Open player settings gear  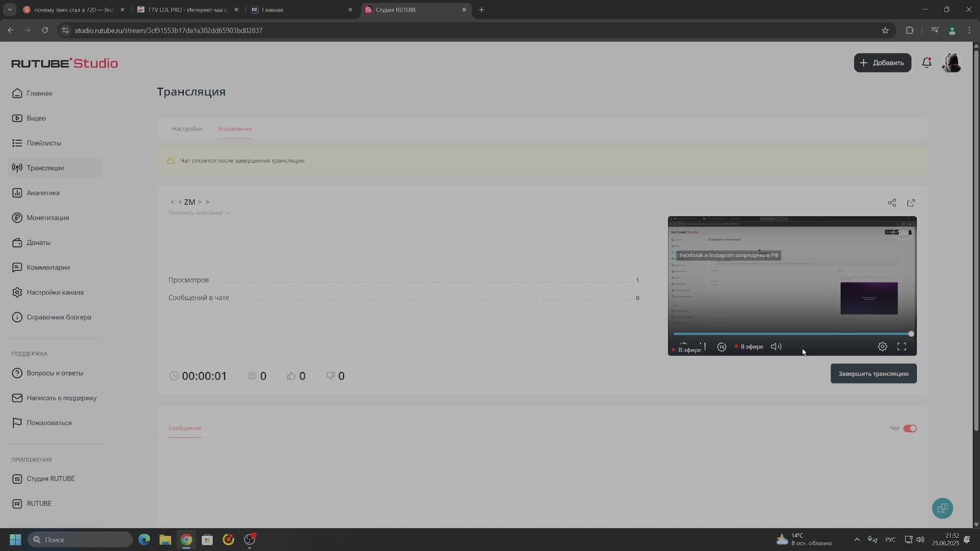pos(882,346)
